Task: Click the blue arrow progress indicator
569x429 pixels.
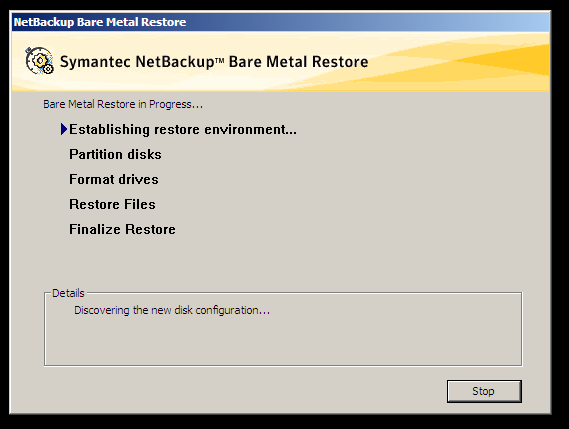Action: click(x=64, y=129)
